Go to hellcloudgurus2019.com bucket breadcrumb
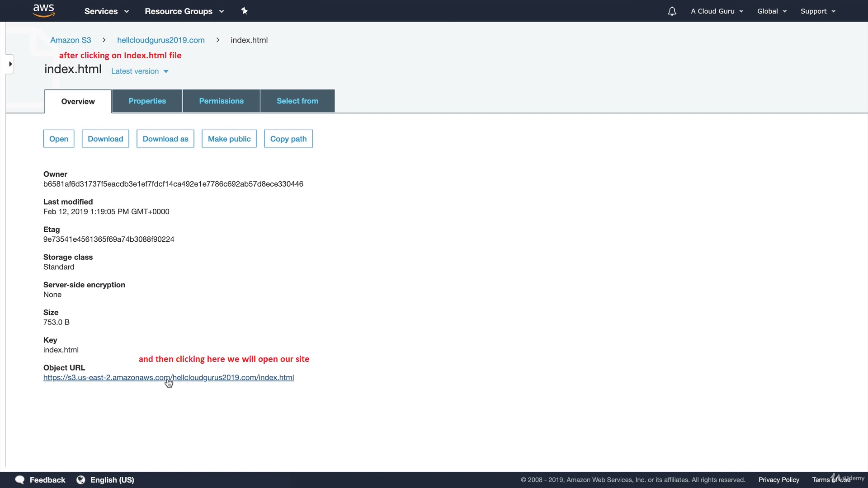Screen dimensions: 868x488 click(160, 40)
